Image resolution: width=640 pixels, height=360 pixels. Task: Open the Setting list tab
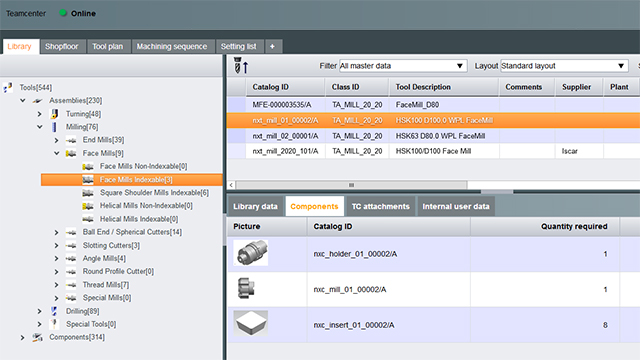coord(239,47)
